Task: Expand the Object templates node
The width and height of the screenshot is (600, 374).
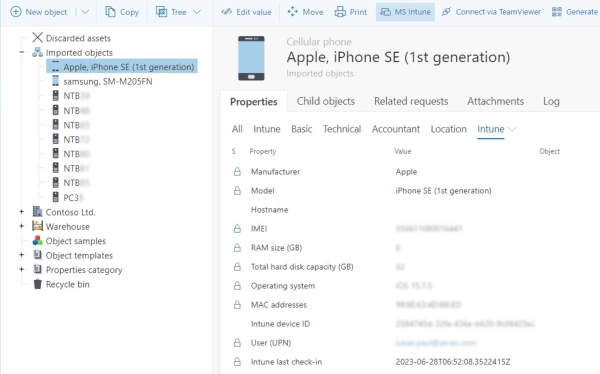Action: (x=21, y=255)
